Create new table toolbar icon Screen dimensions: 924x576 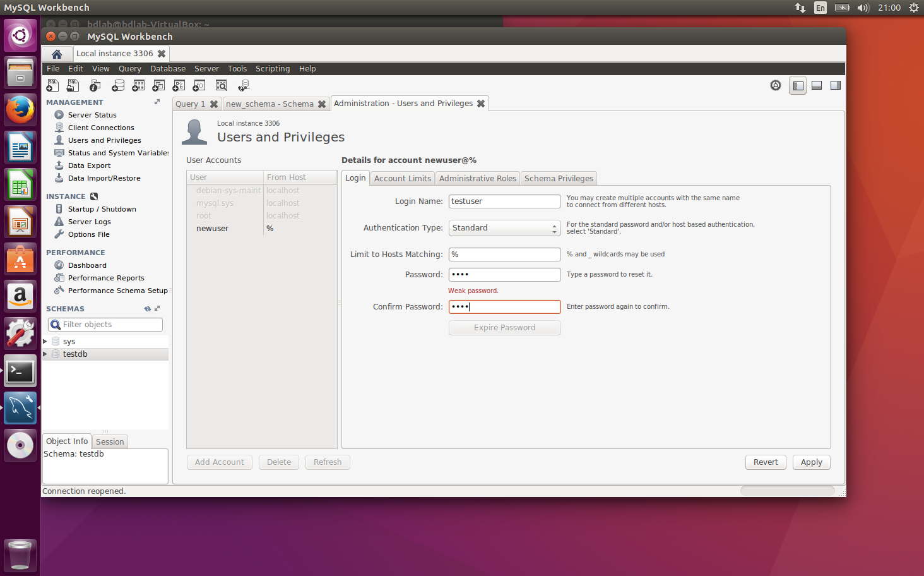tap(138, 85)
